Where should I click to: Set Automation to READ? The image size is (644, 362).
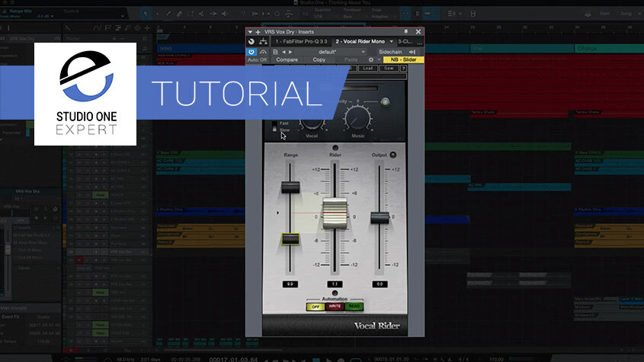[354, 306]
